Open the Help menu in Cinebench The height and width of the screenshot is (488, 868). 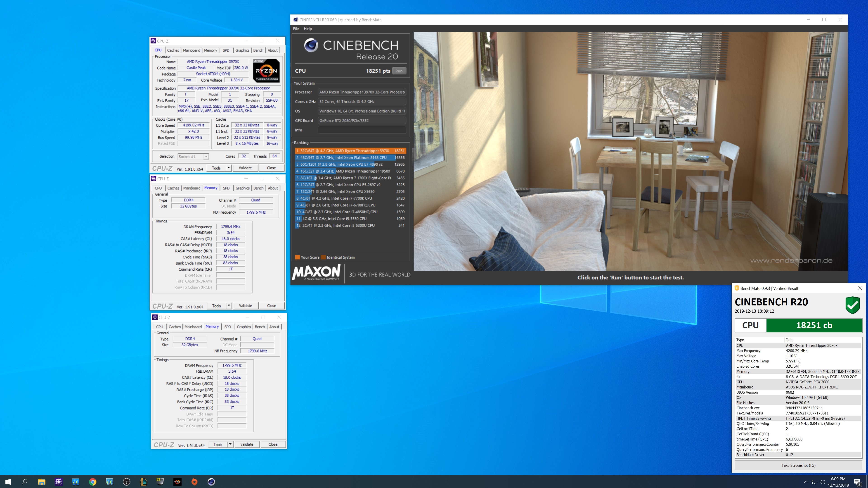point(308,29)
